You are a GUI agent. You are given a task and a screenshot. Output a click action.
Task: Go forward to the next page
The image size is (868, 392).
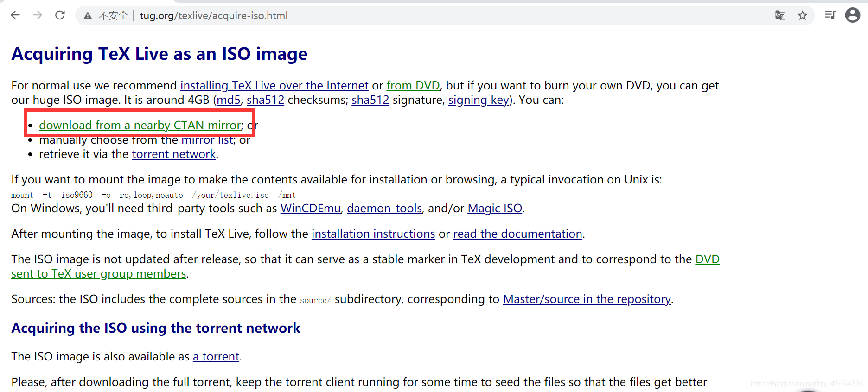[38, 15]
